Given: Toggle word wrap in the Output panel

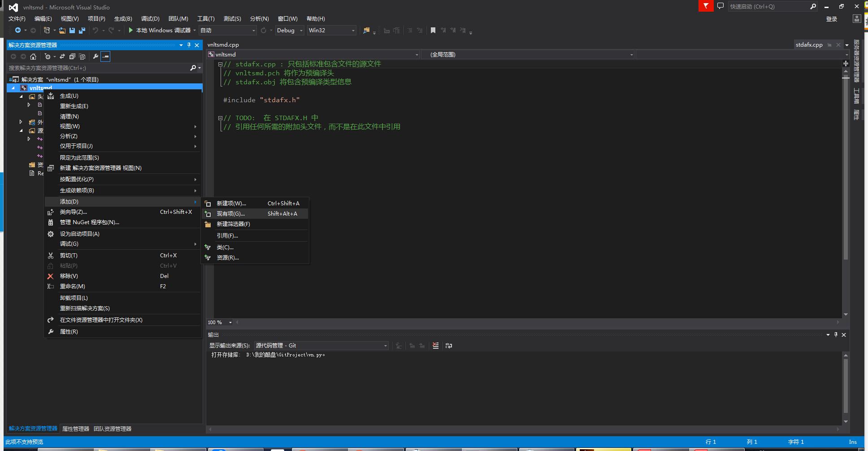Looking at the screenshot, I should 449,346.
